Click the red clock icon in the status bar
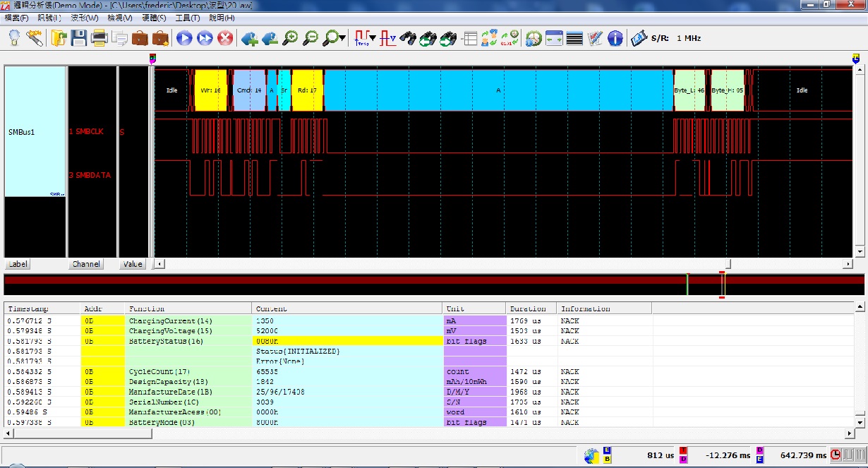The height and width of the screenshot is (468, 868). (836, 455)
